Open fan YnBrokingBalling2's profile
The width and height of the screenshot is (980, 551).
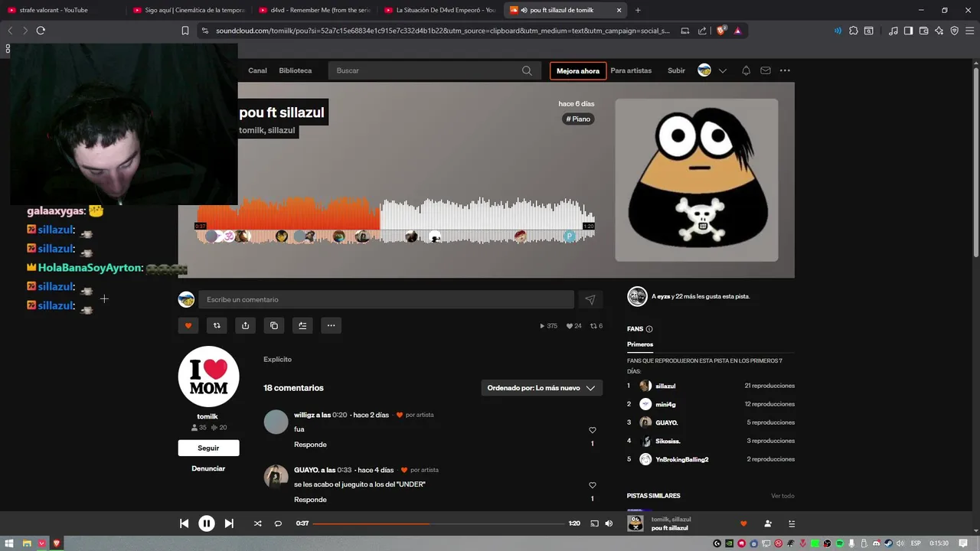[681, 459]
